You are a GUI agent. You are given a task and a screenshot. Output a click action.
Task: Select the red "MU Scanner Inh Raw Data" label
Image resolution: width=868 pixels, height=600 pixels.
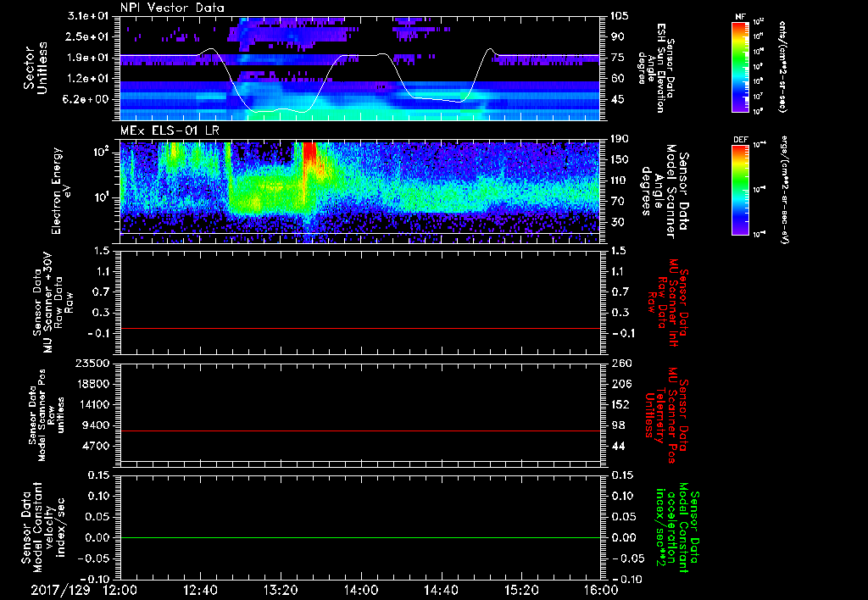(x=668, y=303)
